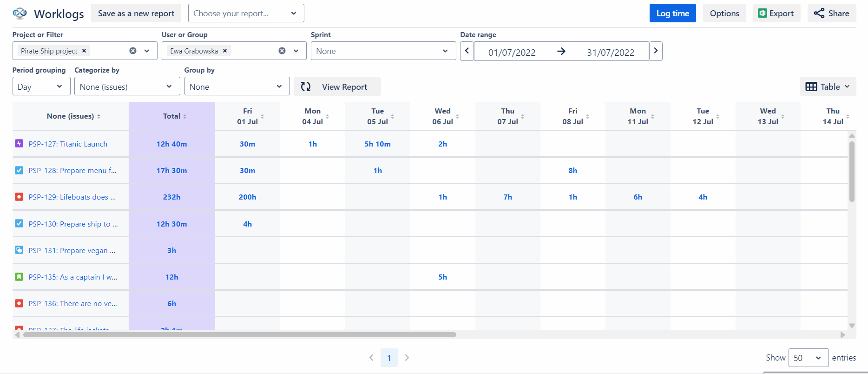This screenshot has height=374, width=868.
Task: Go to previous page of results
Action: tap(371, 358)
